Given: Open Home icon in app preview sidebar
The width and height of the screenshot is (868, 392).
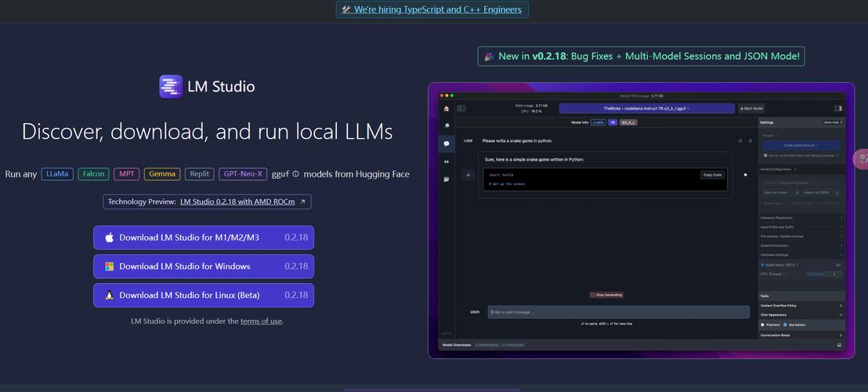Looking at the screenshot, I should click(447, 108).
